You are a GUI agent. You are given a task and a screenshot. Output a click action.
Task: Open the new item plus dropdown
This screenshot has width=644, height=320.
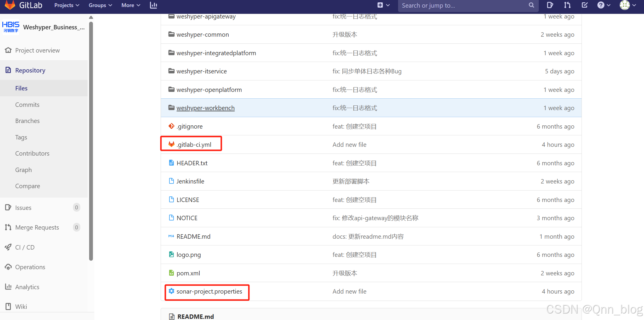pyautogui.click(x=383, y=5)
